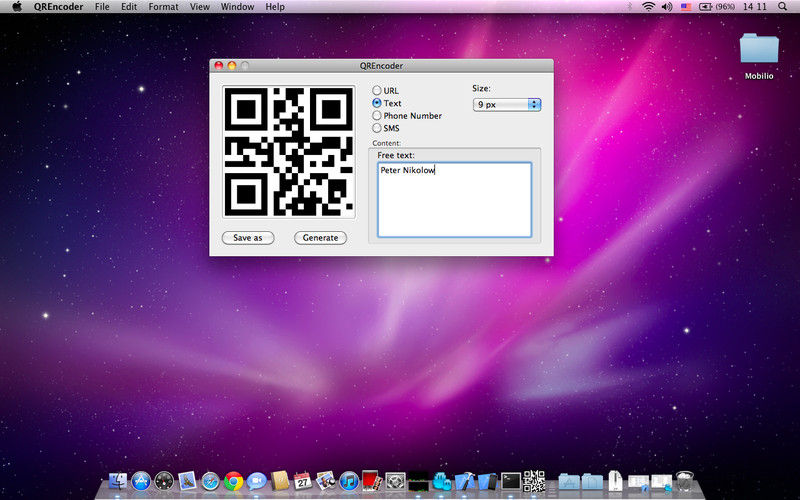This screenshot has height=500, width=800.
Task: Click the menu bar clock showing 14 11
Action: click(755, 7)
